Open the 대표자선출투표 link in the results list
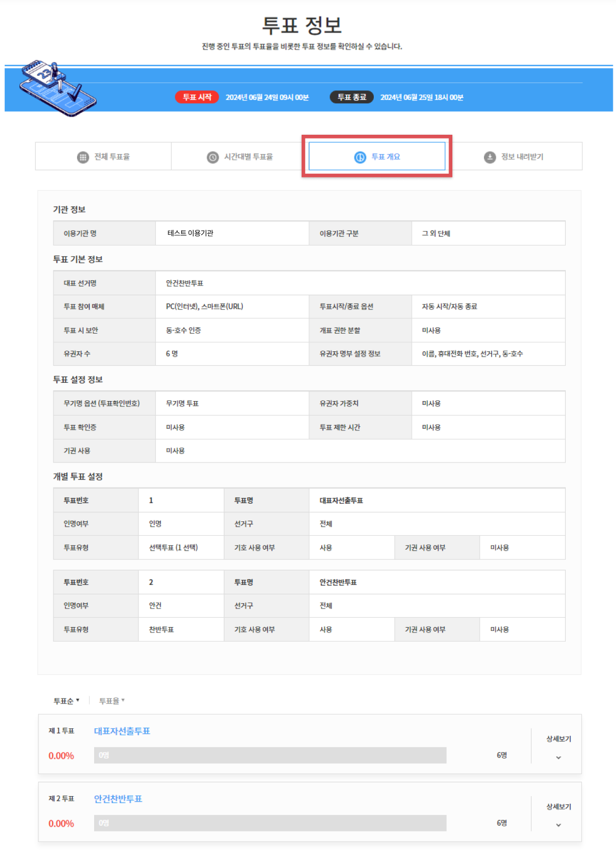 122,731
